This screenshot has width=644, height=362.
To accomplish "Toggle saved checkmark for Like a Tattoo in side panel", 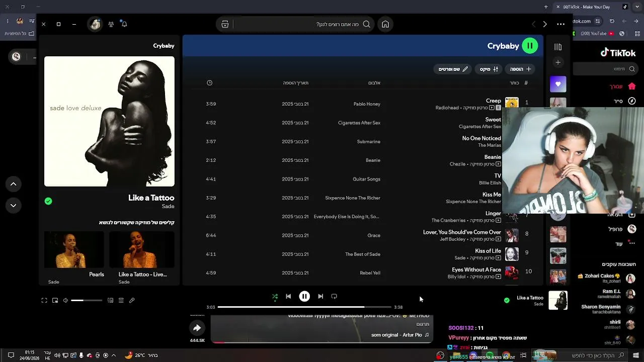I will pyautogui.click(x=48, y=201).
